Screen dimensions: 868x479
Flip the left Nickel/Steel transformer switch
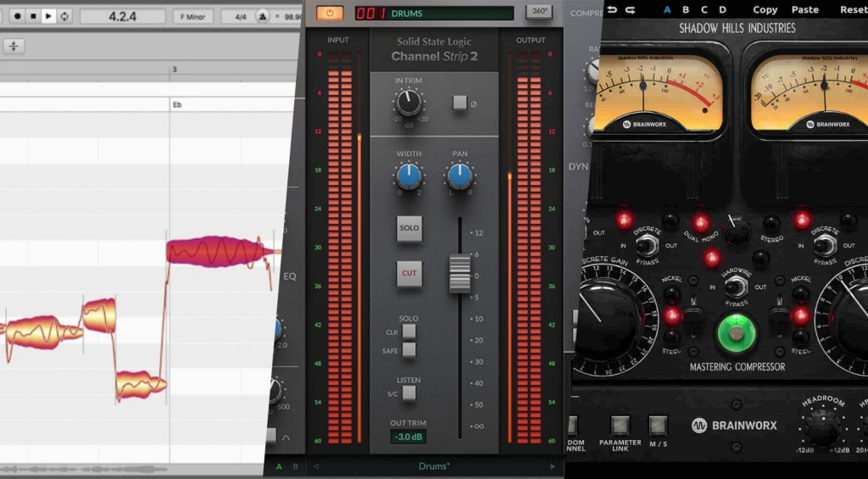click(693, 316)
